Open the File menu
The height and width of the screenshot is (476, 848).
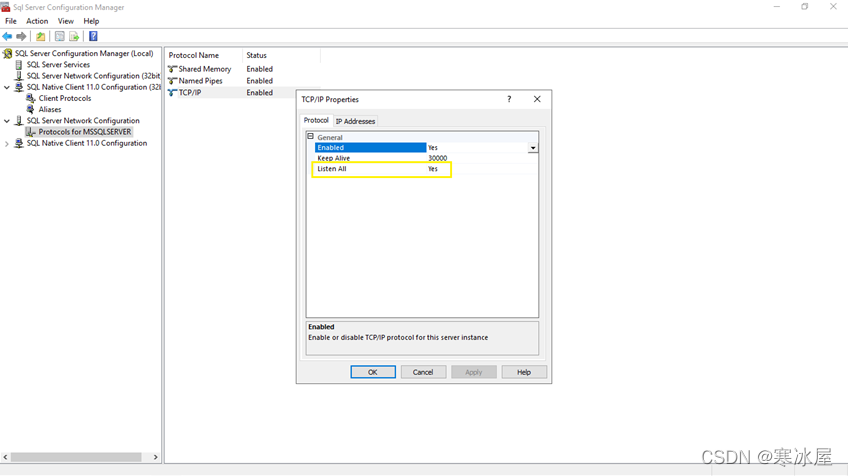click(11, 21)
